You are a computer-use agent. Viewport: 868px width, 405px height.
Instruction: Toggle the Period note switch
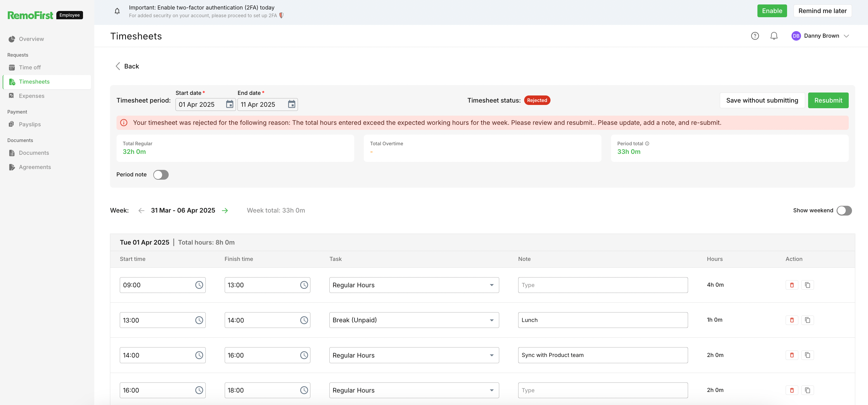[161, 175]
